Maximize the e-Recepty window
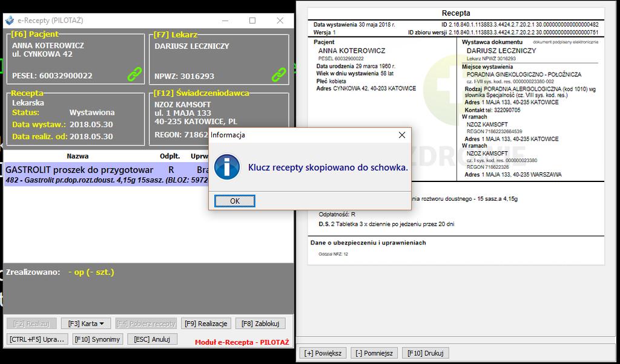620x364 pixels. [x=252, y=21]
